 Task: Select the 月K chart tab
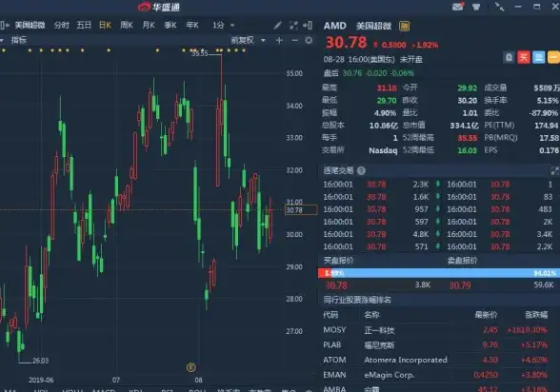pos(149,26)
